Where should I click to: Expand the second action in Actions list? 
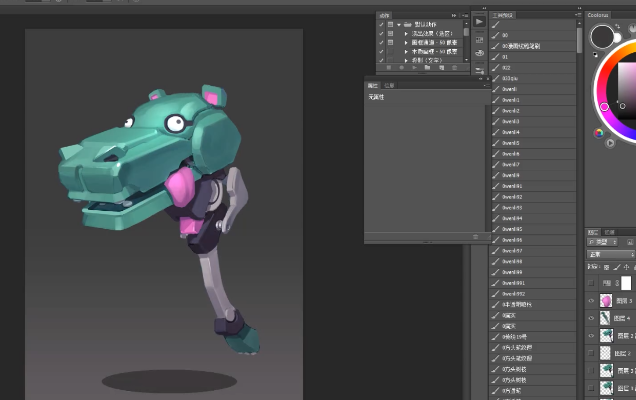point(406,42)
